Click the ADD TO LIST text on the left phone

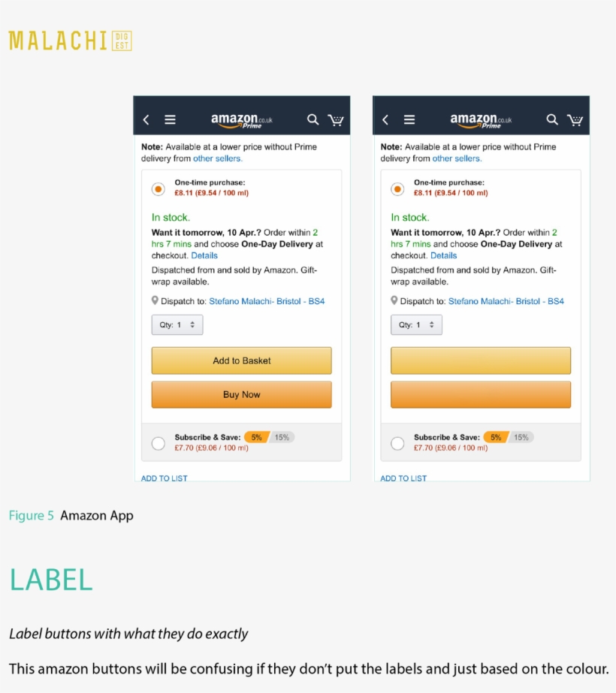click(163, 478)
